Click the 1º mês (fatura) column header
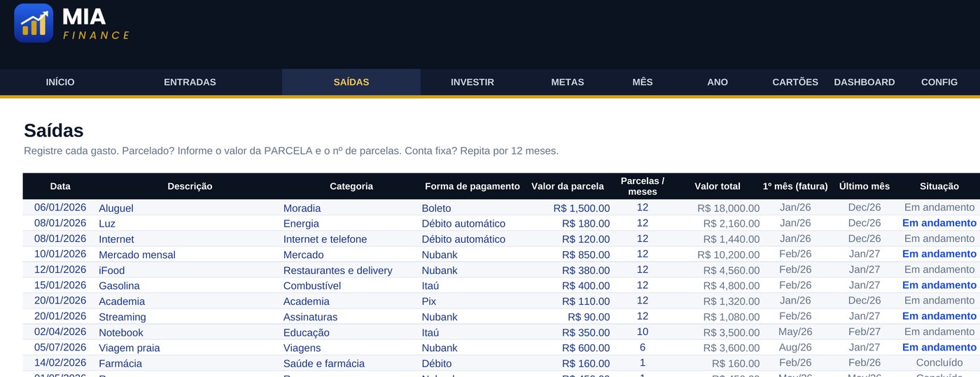The image size is (980, 377). [795, 186]
